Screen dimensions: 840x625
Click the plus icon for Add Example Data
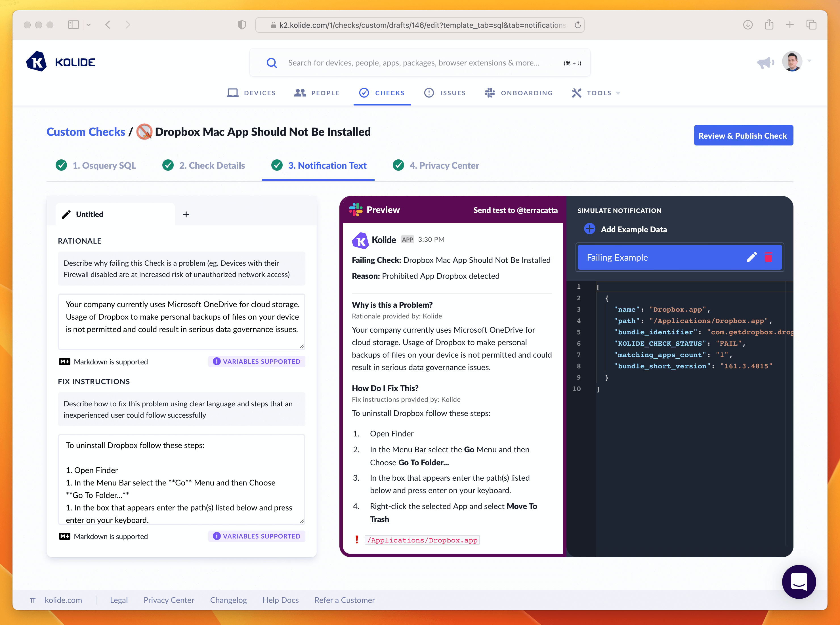(589, 229)
